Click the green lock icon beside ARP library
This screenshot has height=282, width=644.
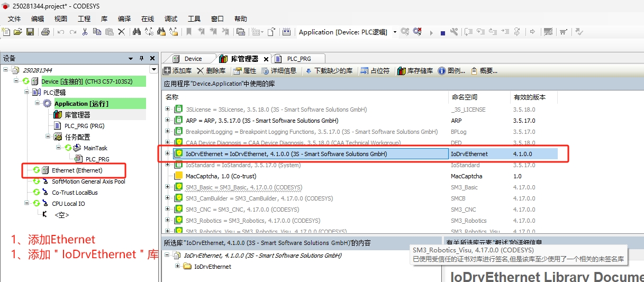point(179,121)
